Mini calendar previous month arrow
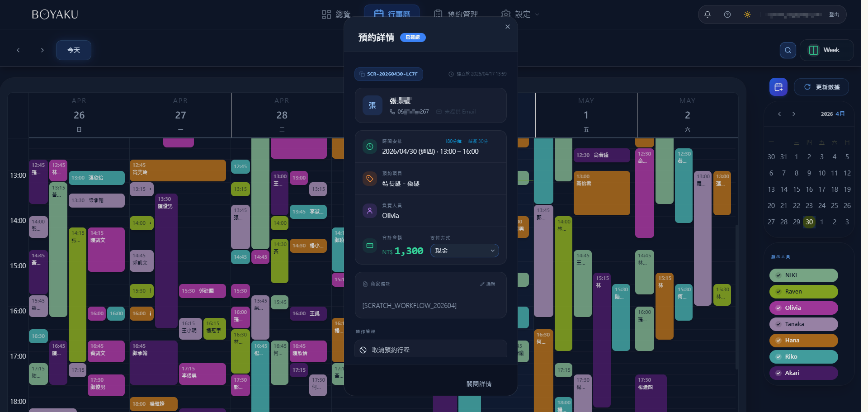The height and width of the screenshot is (412, 868). pyautogui.click(x=779, y=114)
